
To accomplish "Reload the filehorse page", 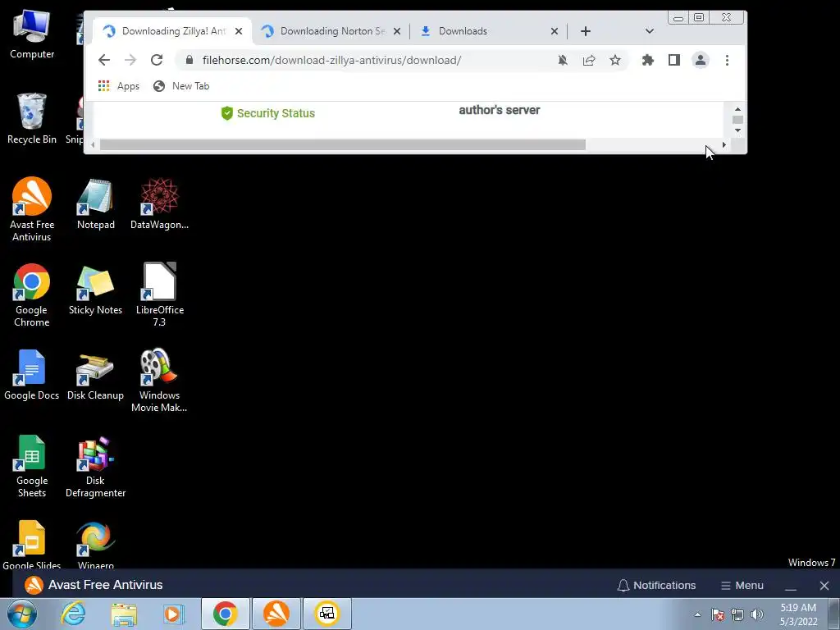I will 157,60.
